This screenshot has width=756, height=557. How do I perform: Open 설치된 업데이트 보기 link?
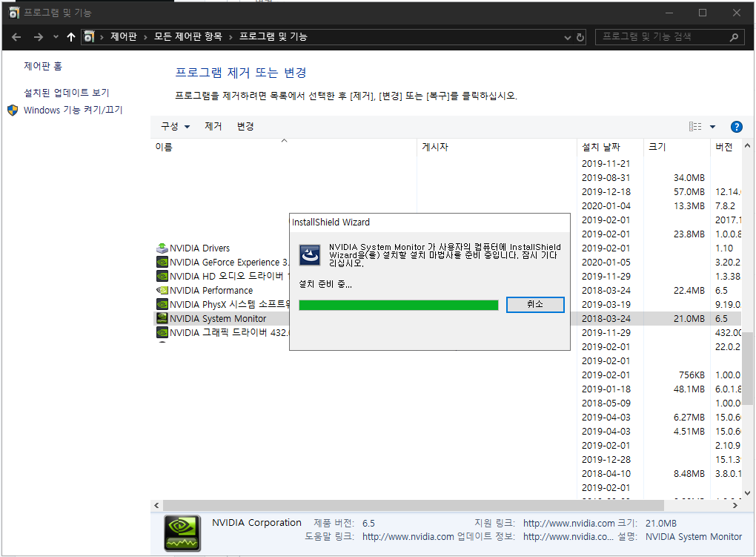click(67, 93)
